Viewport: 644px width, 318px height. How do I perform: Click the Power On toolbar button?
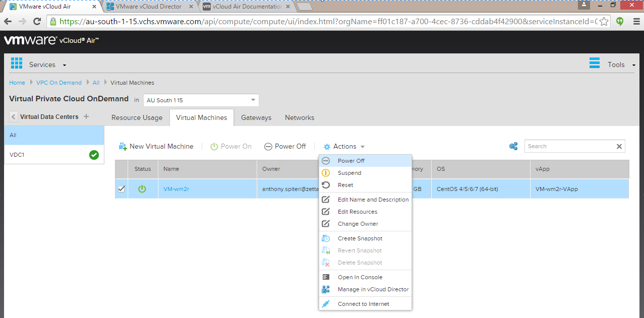pyautogui.click(x=230, y=147)
